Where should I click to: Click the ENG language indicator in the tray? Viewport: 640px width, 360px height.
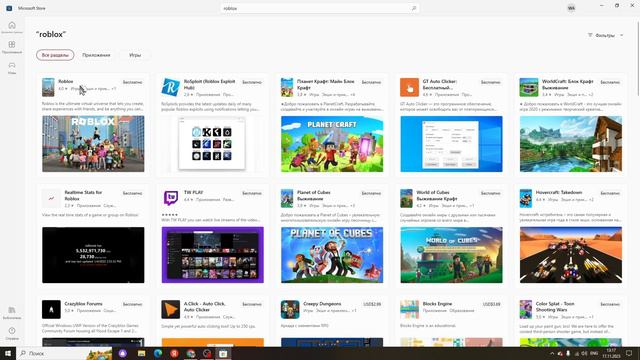click(594, 353)
